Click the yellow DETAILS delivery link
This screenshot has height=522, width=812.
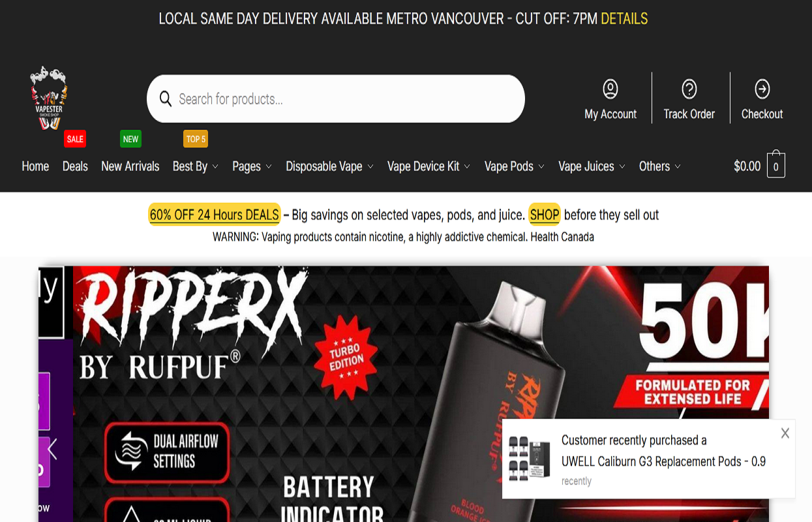pyautogui.click(x=624, y=18)
